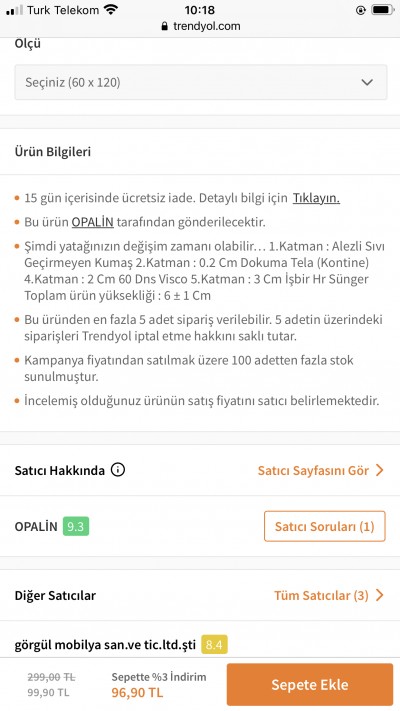
Task: Tap the OPALİN 9.3 rating badge
Action: click(x=76, y=526)
